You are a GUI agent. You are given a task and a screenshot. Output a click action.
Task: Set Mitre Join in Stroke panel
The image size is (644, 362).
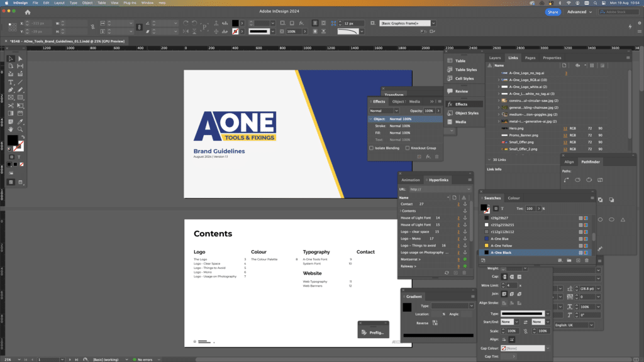(x=504, y=294)
